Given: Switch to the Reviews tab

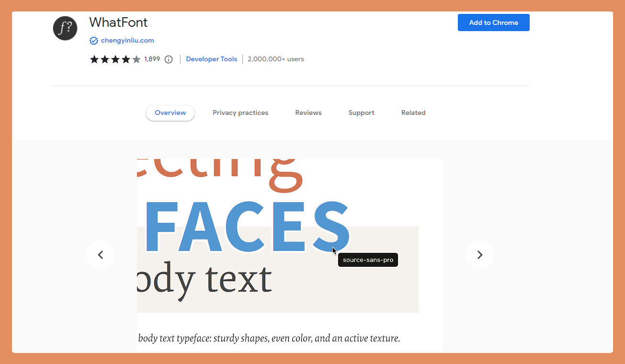Looking at the screenshot, I should pyautogui.click(x=308, y=113).
